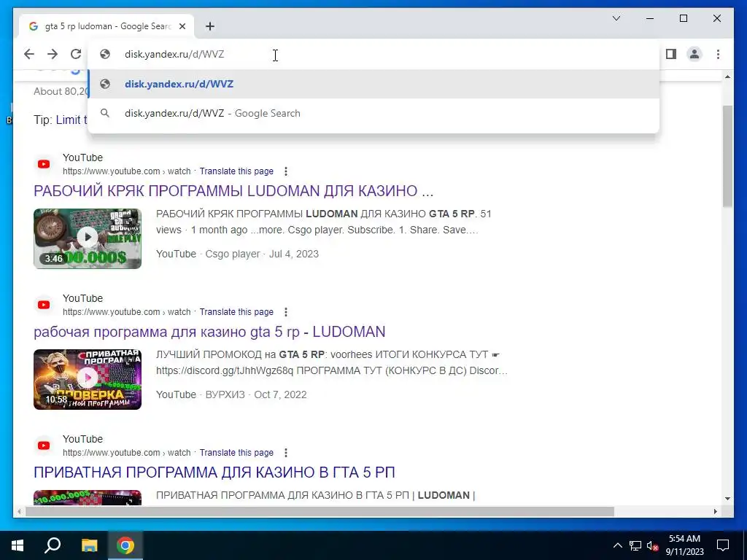This screenshot has width=747, height=560.
Task: Click YouTube icon of first result
Action: coord(44,164)
